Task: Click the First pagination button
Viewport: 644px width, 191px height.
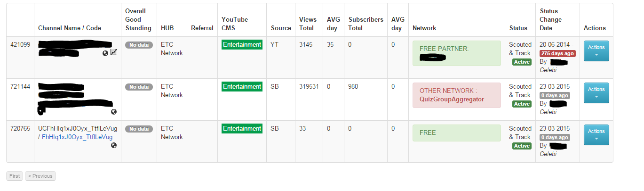Action: [15, 176]
